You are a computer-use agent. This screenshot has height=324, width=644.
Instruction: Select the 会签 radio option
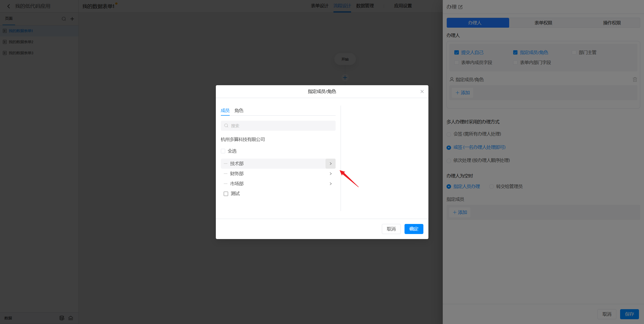click(449, 134)
